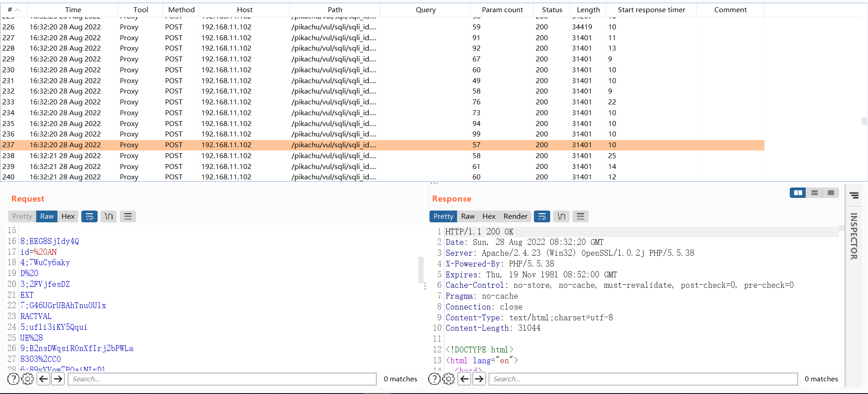Sort table by Path column header

point(335,9)
